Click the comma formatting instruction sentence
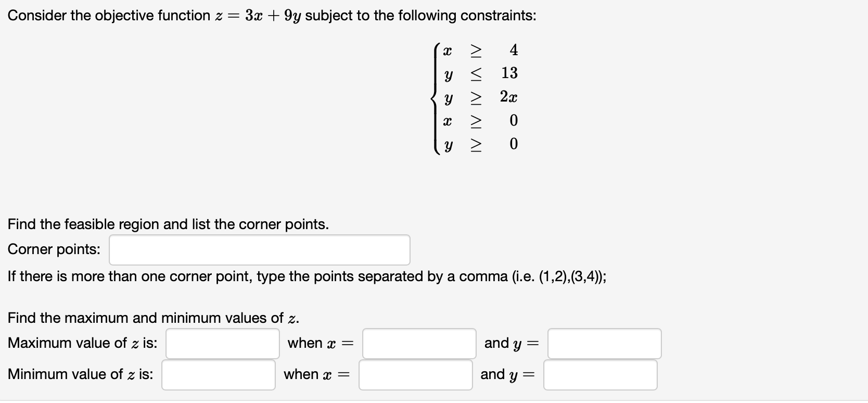Viewport: 868px width, 403px height. (307, 276)
